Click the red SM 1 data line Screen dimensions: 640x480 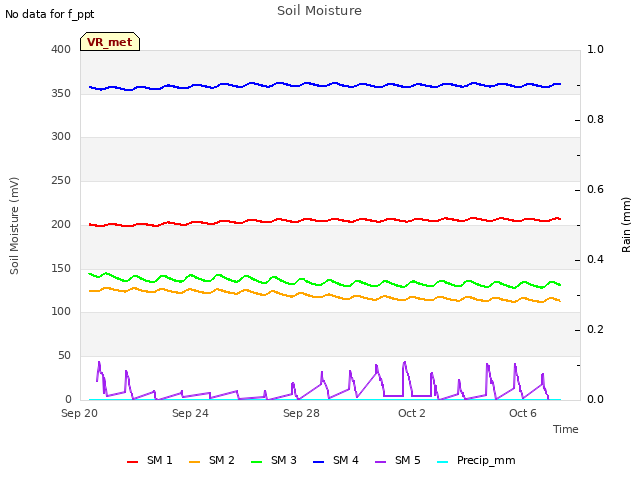[325, 221]
